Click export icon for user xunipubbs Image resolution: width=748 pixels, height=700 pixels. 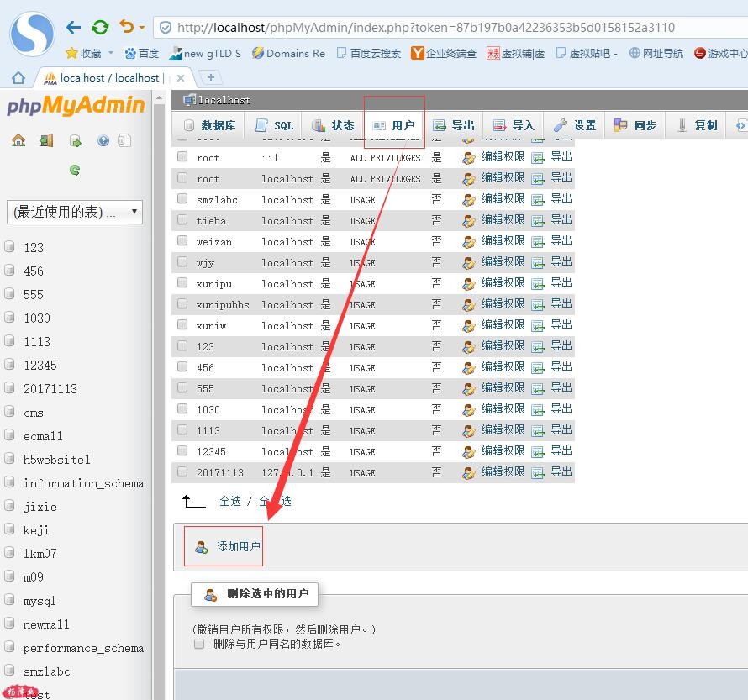[538, 305]
